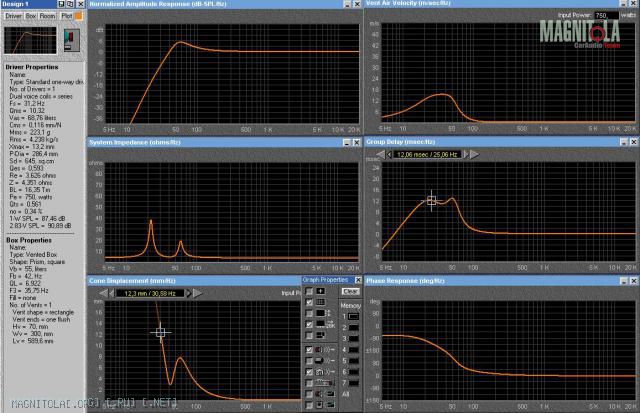Click the 12,06 msec / 25,06 Hz cursor readout
Image resolution: width=640 pixels, height=413 pixels.
pos(427,155)
